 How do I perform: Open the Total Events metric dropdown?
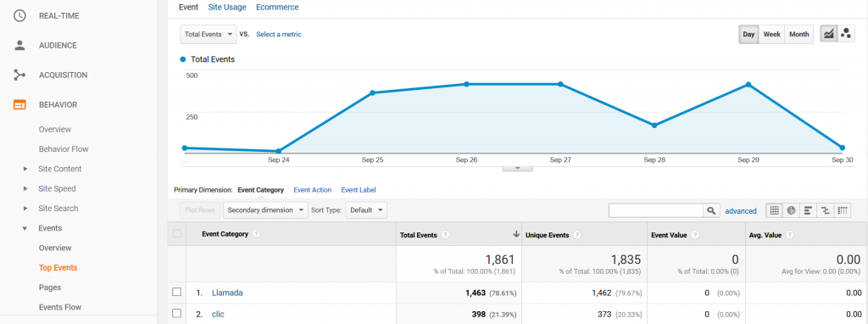pos(209,34)
